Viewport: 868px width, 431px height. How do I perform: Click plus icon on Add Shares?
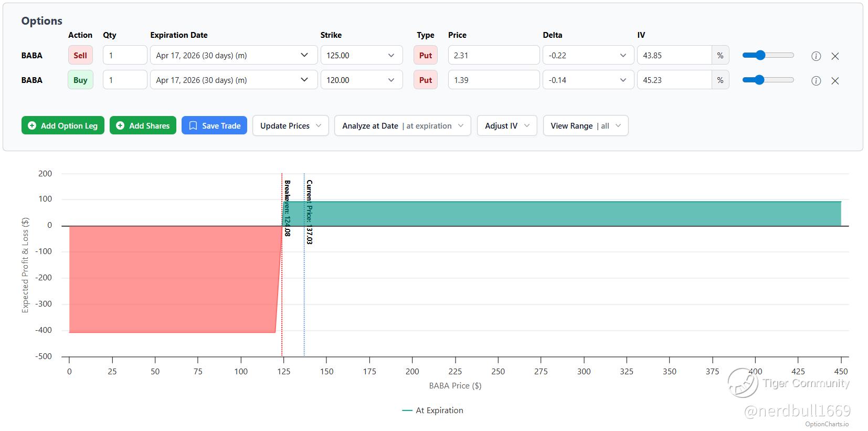[x=120, y=126]
